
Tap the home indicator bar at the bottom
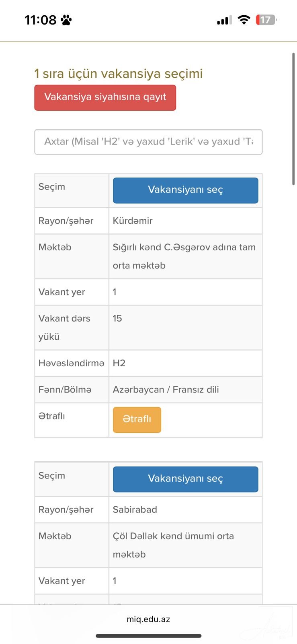[x=148, y=636]
